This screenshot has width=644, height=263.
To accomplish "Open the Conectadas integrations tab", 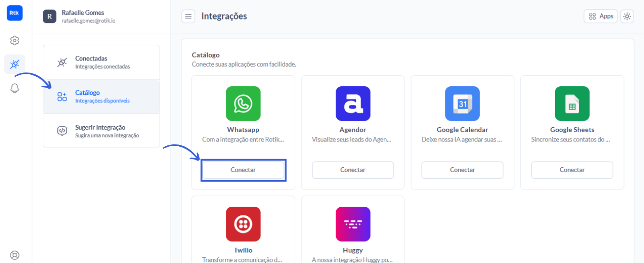I will pyautogui.click(x=101, y=62).
